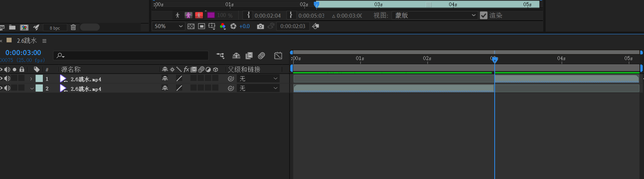Set out point with right brace button
Image resolution: width=644 pixels, height=179 pixels.
[291, 15]
